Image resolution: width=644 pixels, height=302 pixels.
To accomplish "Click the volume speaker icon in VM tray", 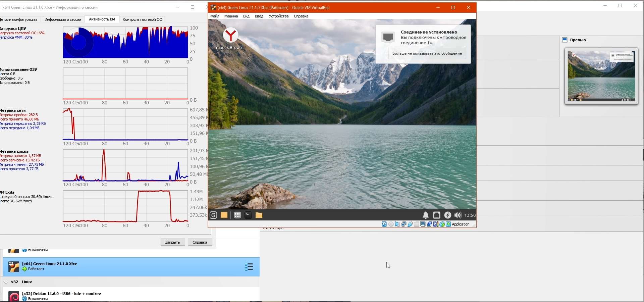I will (458, 215).
